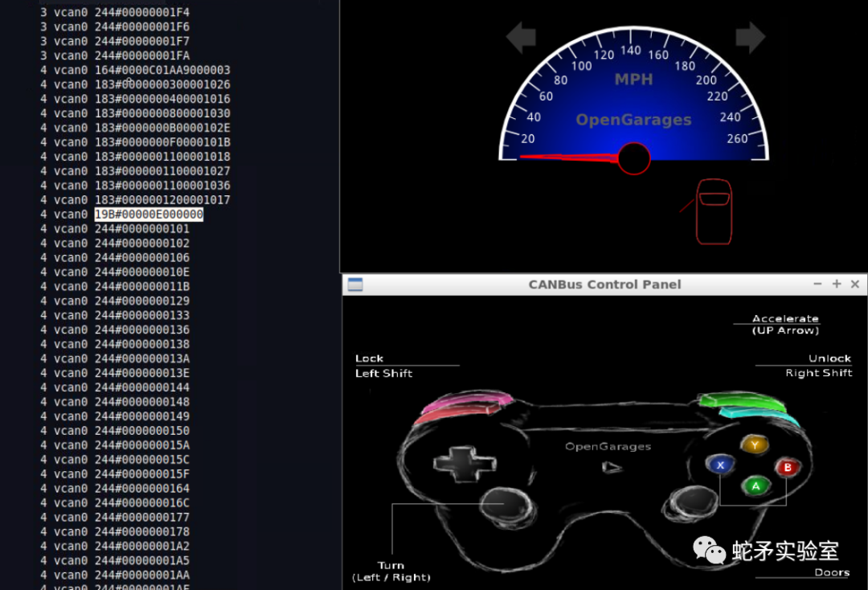Click the Unlock Right Shift label
This screenshot has height=590, width=868.
(x=819, y=365)
